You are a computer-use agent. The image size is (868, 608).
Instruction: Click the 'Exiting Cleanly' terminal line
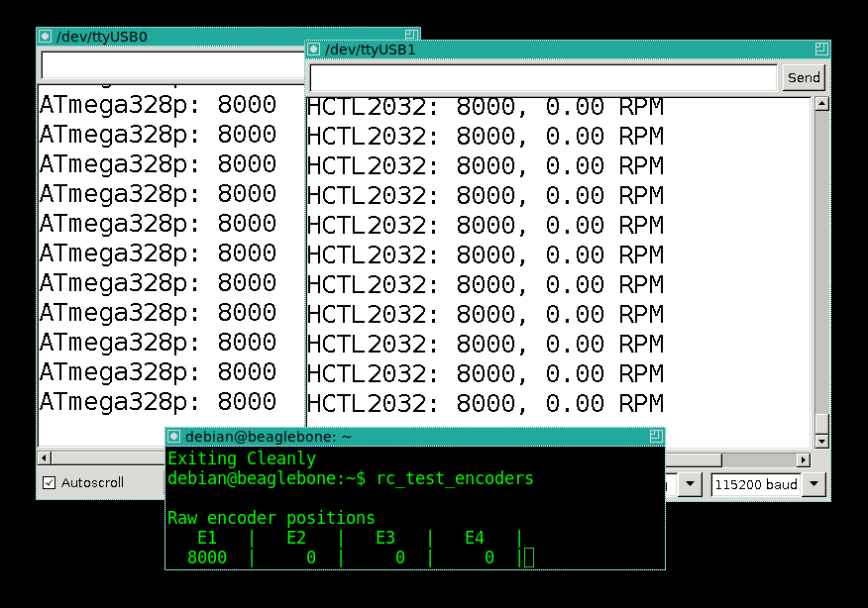click(x=242, y=458)
